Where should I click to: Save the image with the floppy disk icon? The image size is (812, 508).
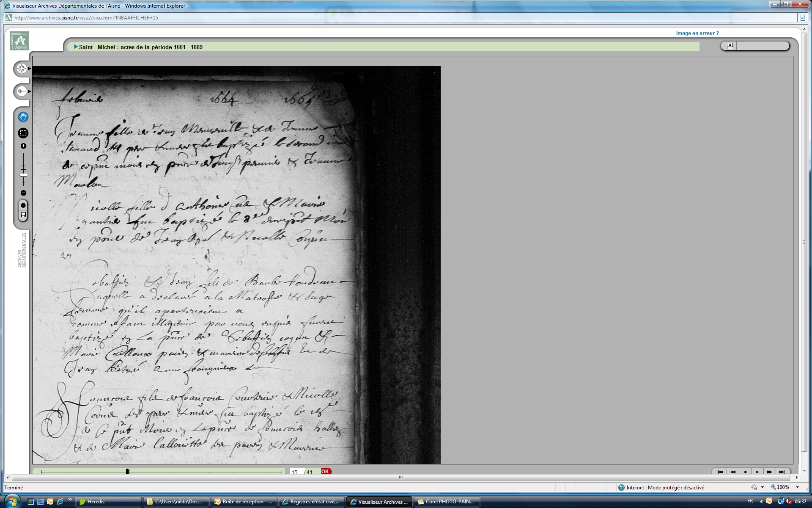(x=23, y=215)
